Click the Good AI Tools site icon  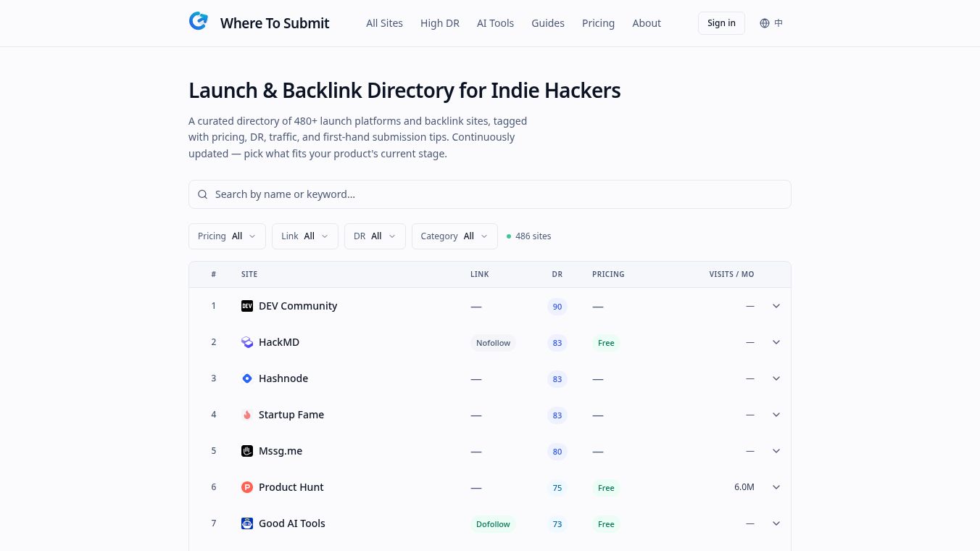tap(247, 523)
